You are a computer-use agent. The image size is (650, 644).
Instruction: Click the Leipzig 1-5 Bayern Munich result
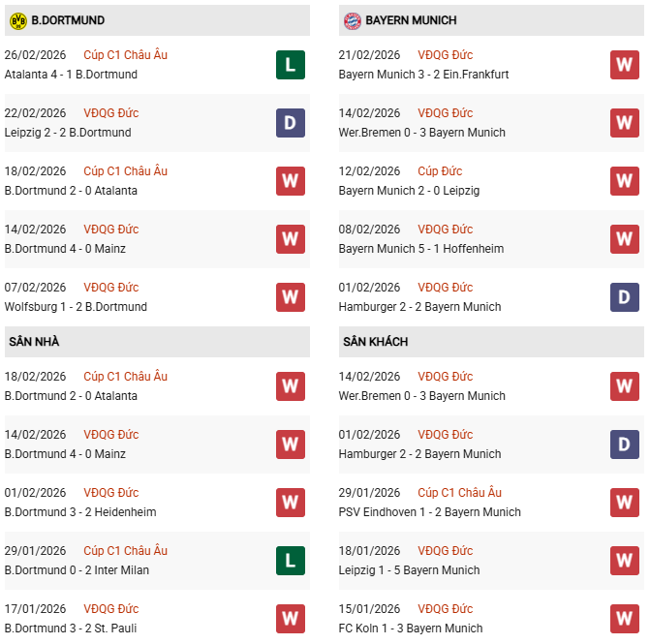[x=408, y=570]
